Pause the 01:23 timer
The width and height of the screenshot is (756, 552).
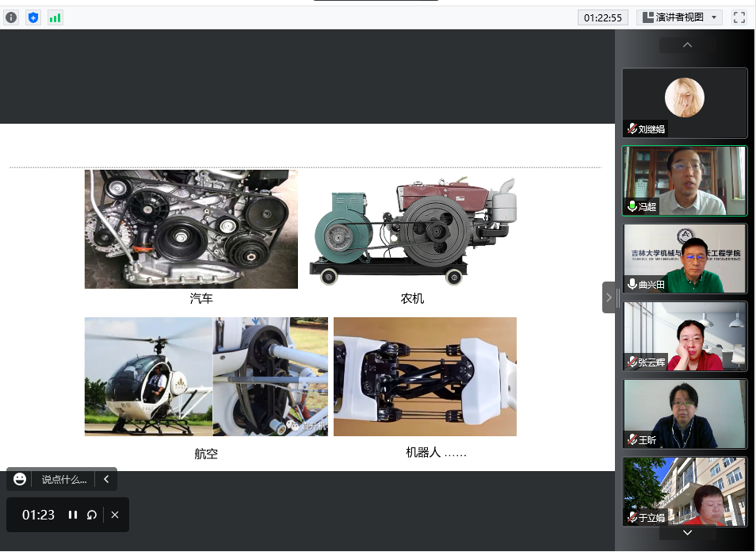coord(73,515)
